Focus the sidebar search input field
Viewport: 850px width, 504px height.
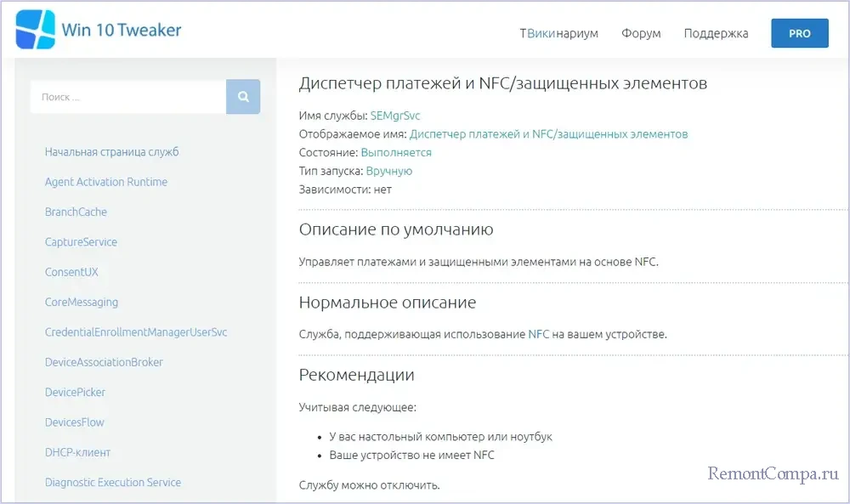(x=127, y=97)
